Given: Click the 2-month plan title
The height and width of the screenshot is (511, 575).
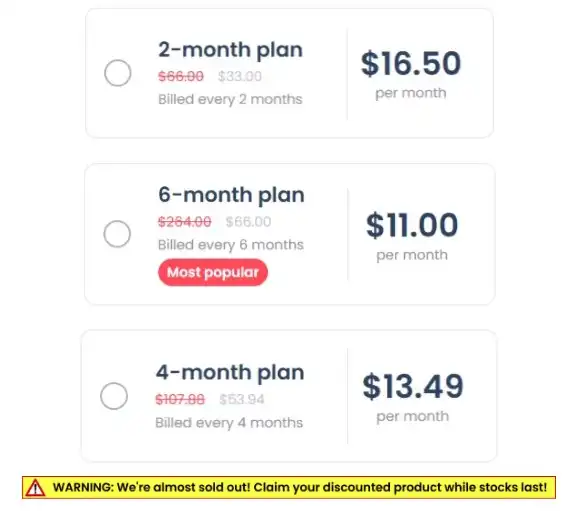Looking at the screenshot, I should [x=230, y=50].
